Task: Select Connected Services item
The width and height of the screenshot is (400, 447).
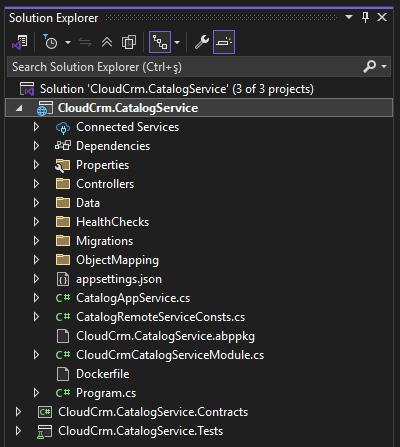Action: [x=128, y=127]
